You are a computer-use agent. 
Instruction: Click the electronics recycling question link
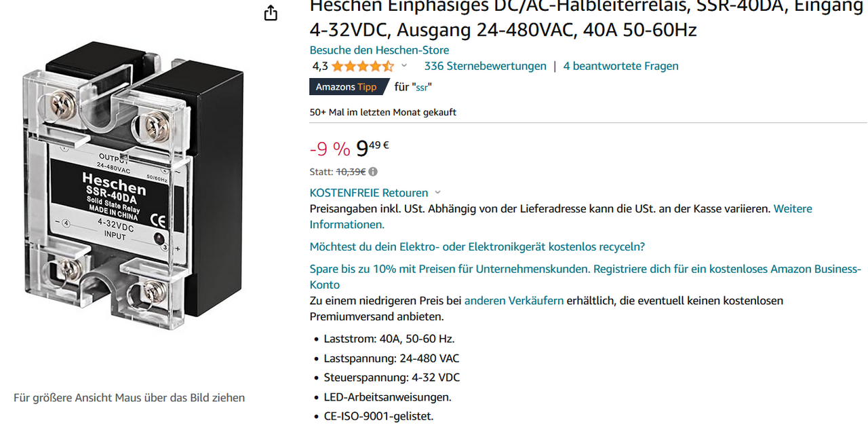477,246
